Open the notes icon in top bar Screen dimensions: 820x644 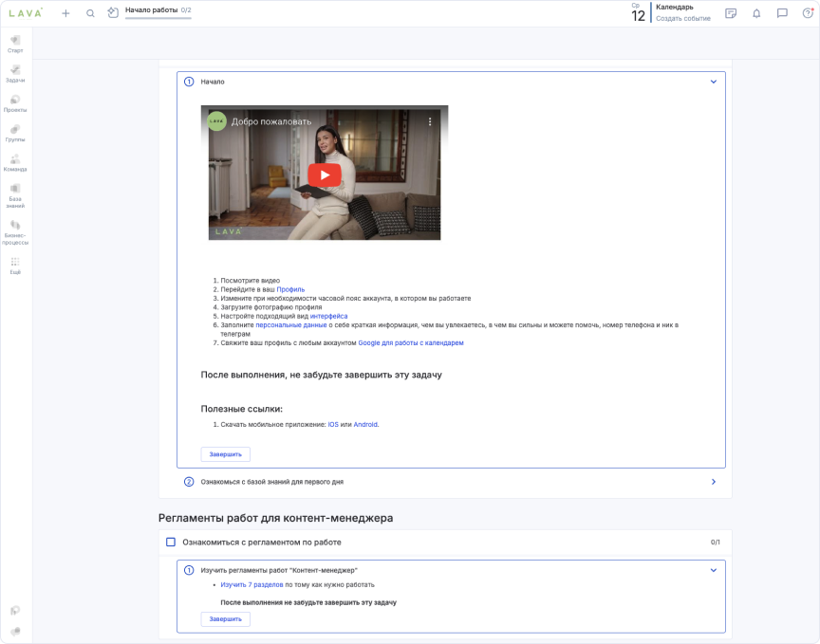point(731,13)
